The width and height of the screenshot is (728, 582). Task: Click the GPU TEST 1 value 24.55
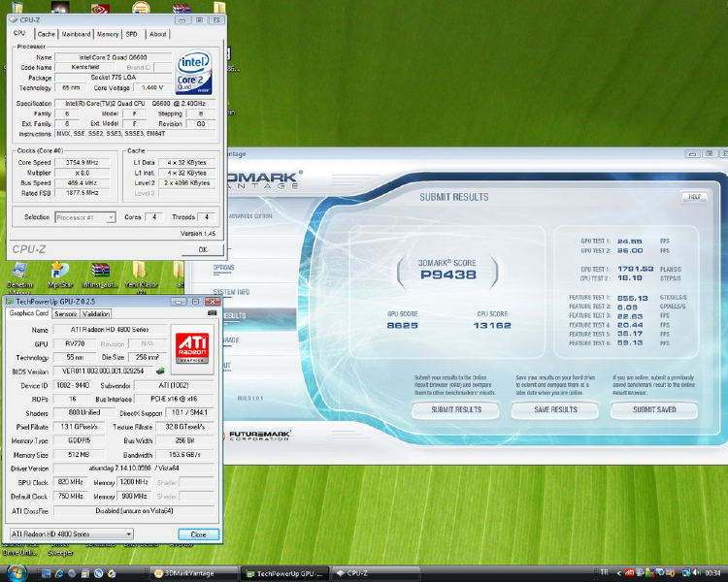click(630, 242)
